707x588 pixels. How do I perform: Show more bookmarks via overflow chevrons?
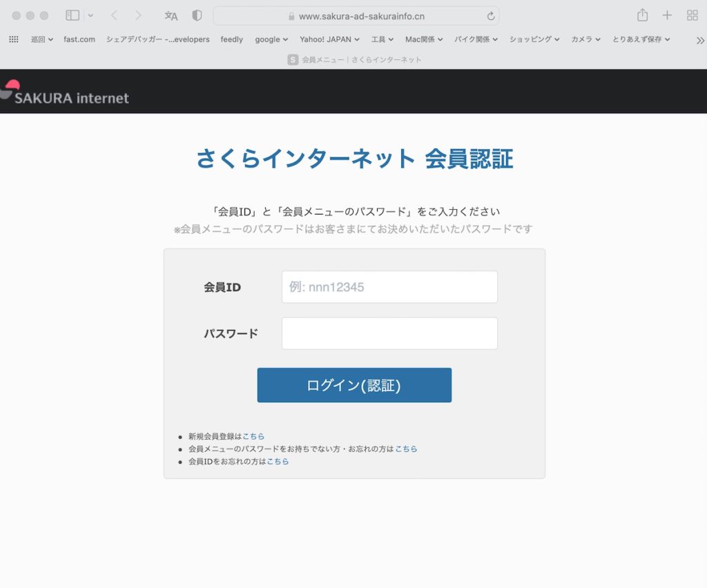click(700, 40)
